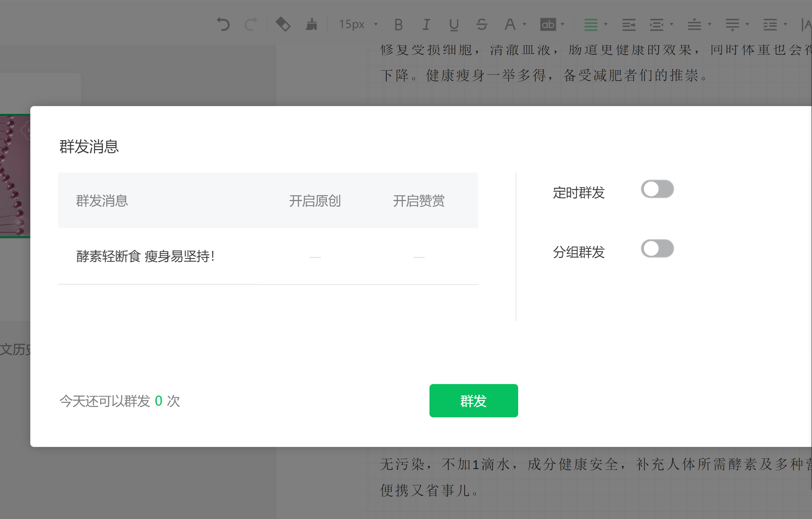Select the format painter brush icon
The width and height of the screenshot is (812, 519).
click(x=312, y=25)
